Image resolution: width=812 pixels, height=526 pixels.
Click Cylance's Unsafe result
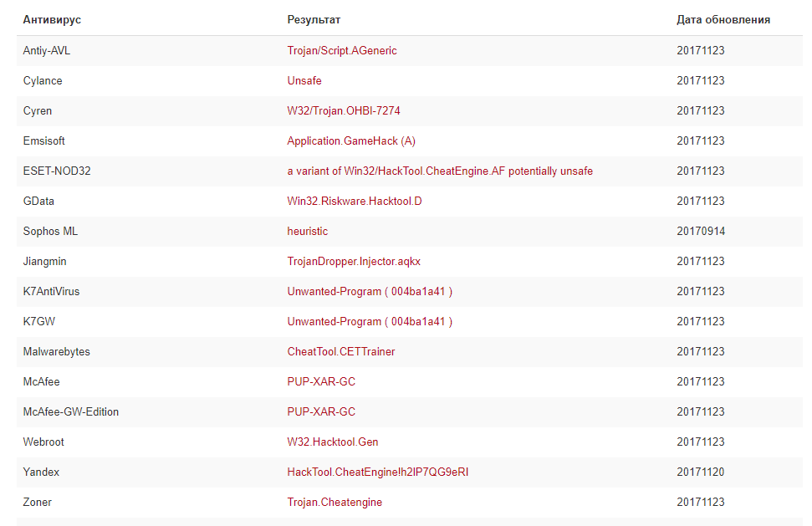pyautogui.click(x=304, y=81)
